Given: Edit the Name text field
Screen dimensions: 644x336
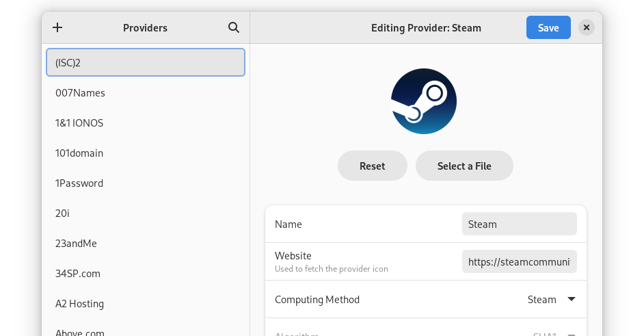Looking at the screenshot, I should pos(519,224).
